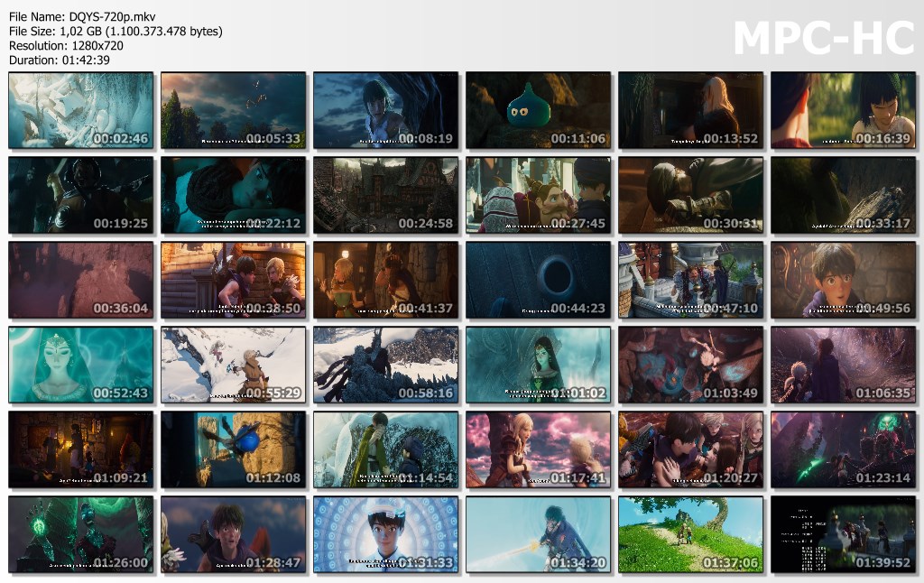
Task: Open the thumbnail at 01:12:08
Action: click(x=234, y=449)
